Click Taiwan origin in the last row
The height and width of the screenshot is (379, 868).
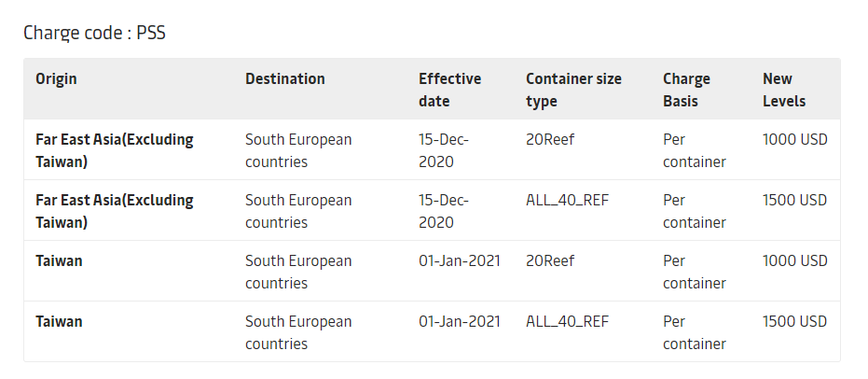tap(59, 322)
